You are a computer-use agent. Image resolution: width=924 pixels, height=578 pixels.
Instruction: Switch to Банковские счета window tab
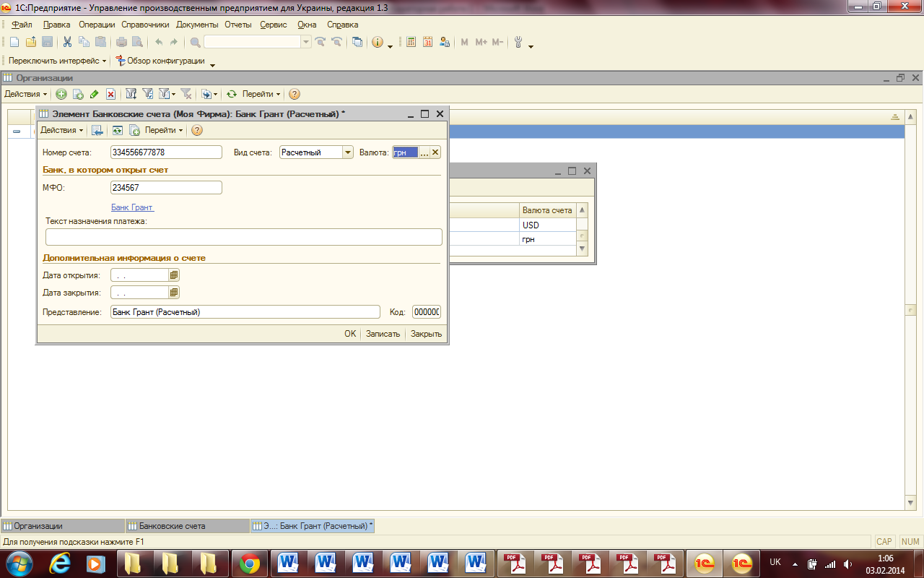[187, 526]
